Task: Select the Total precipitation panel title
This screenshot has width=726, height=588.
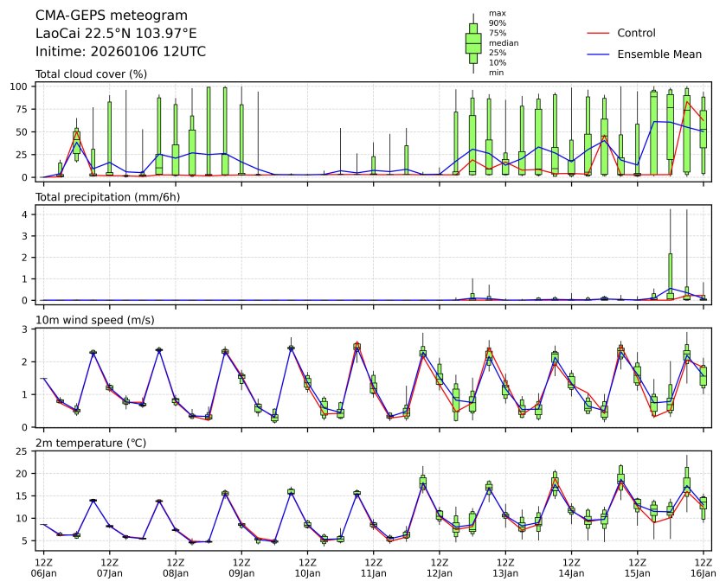Action: (x=103, y=197)
